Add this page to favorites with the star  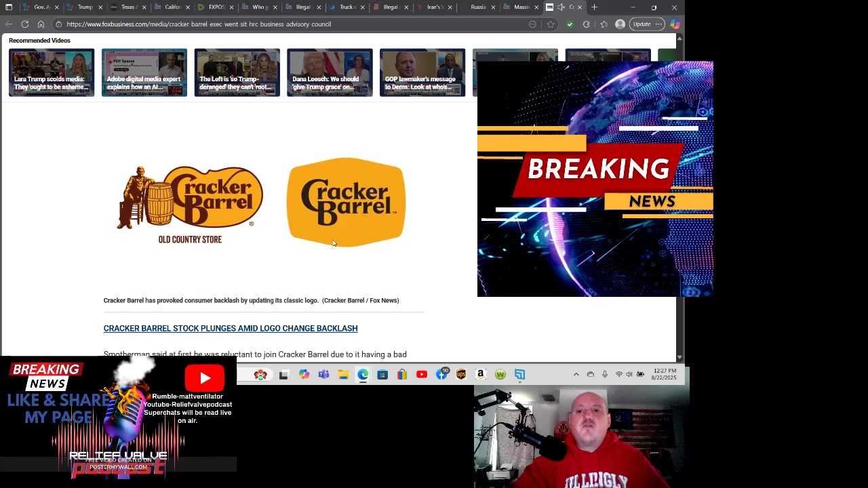[x=551, y=24]
